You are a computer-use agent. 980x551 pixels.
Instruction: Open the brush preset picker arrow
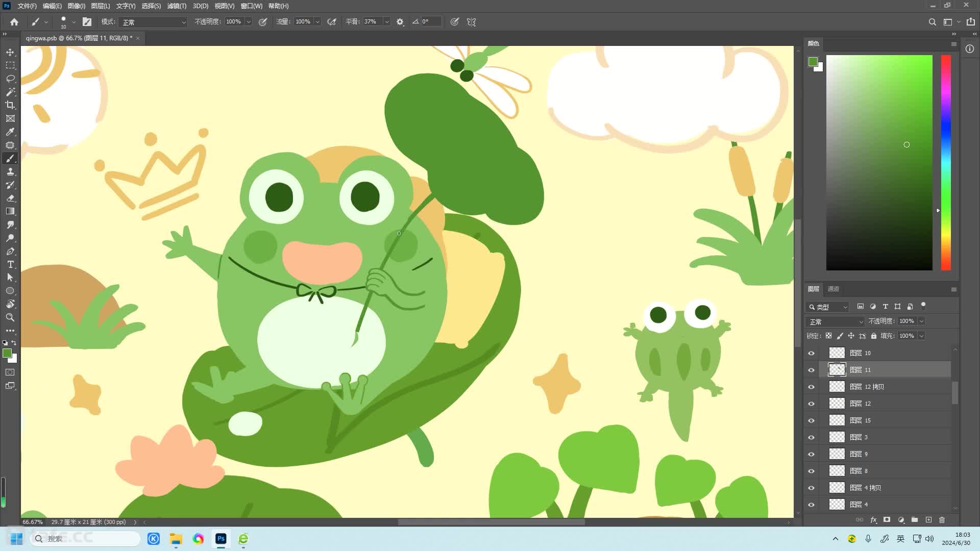[x=73, y=22]
